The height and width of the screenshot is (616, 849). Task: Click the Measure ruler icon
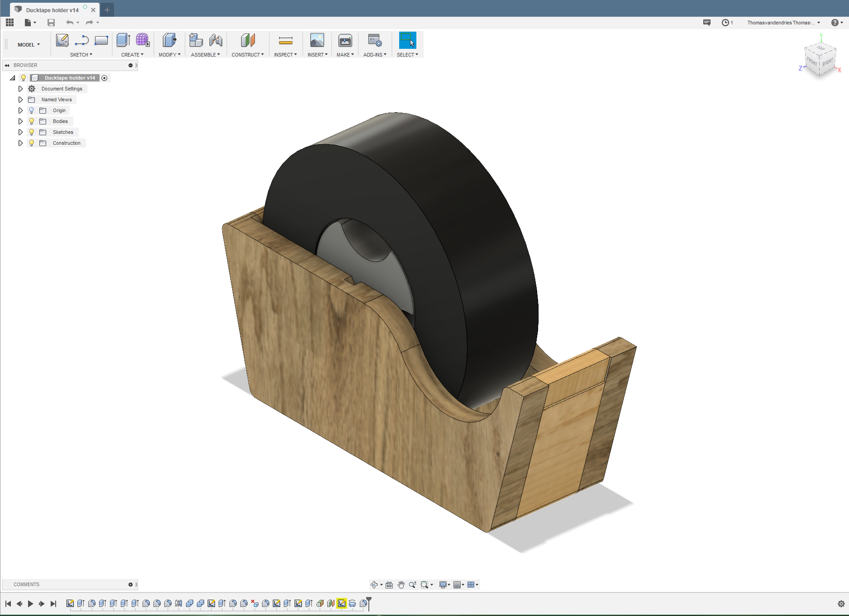286,41
